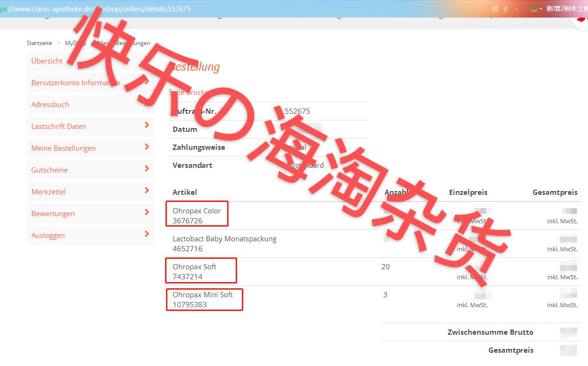Select Ohropax Color article name

coord(197,210)
